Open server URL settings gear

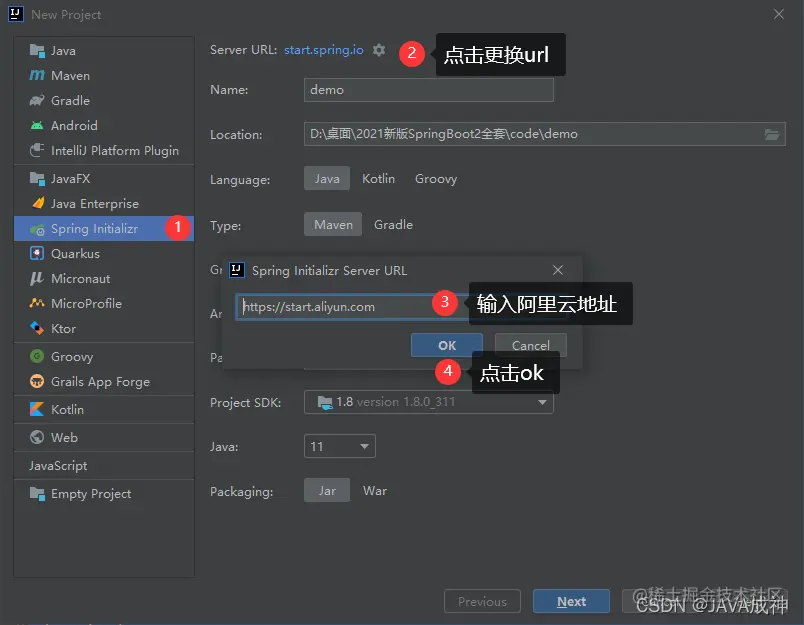tap(379, 50)
